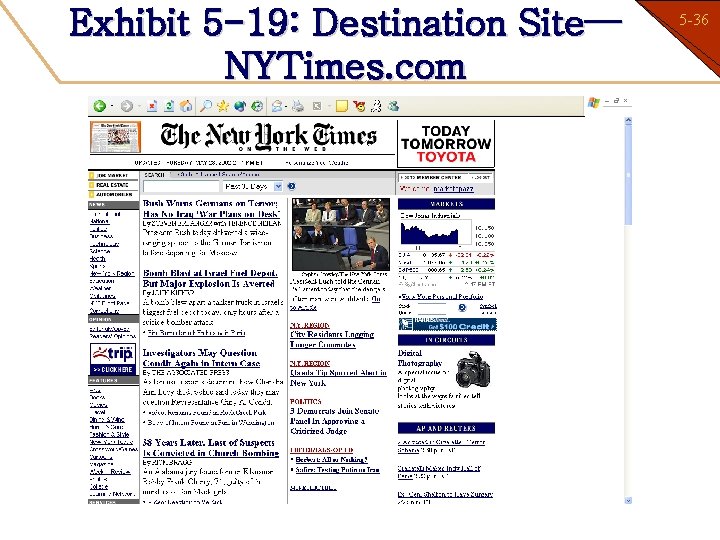Open the Digital Photography article link

pos(420,358)
